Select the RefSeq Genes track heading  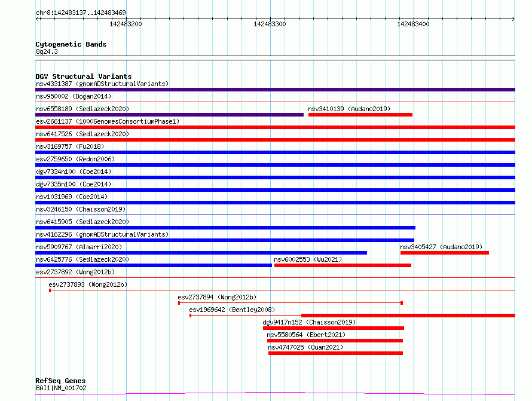coord(60,381)
